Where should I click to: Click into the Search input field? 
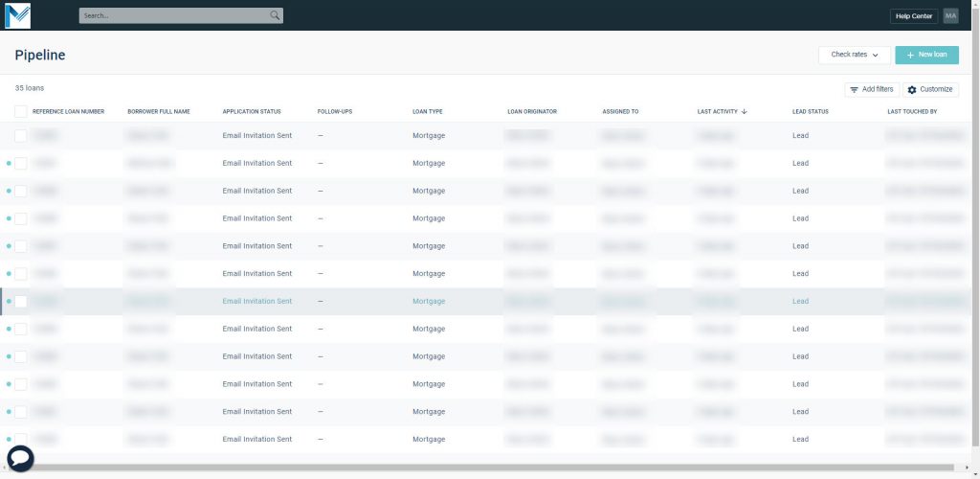172,15
